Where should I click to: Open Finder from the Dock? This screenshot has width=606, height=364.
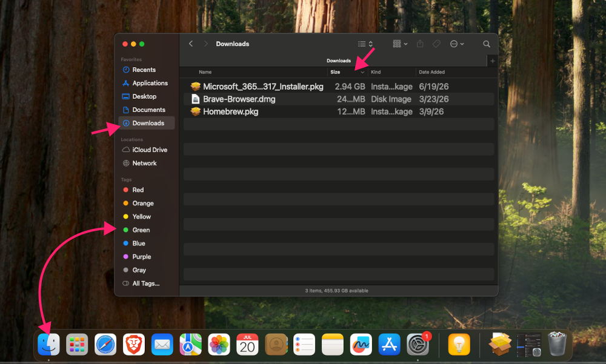click(48, 344)
